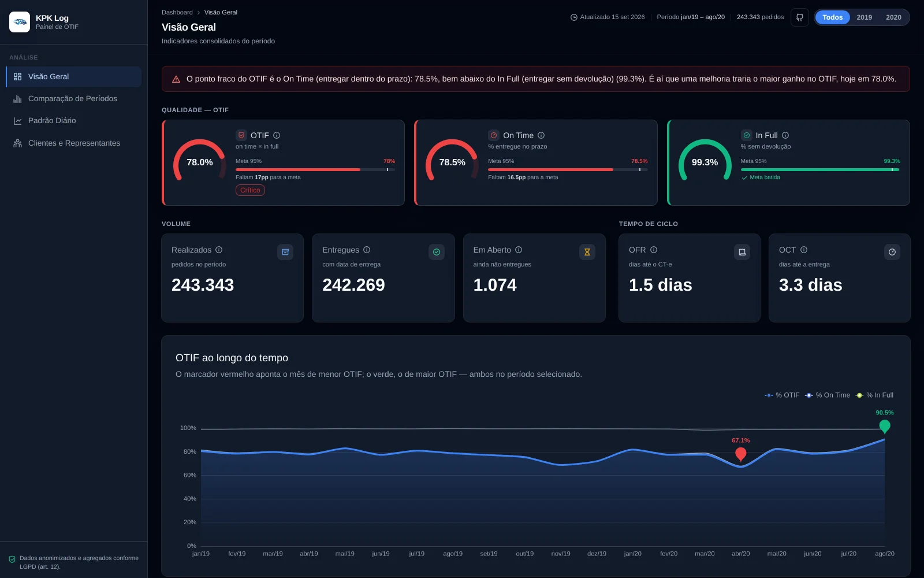Click the Atualizado 15 set 2026 timestamp
The height and width of the screenshot is (578, 924).
608,17
